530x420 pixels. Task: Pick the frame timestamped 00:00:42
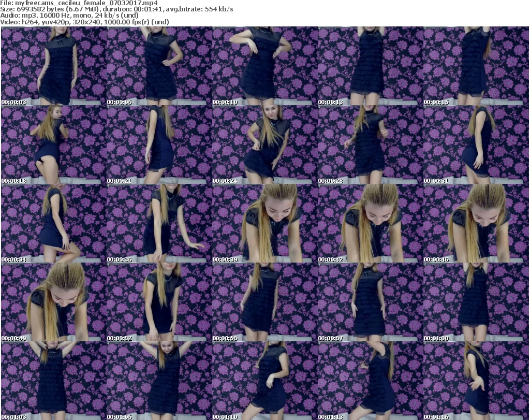coord(371,224)
